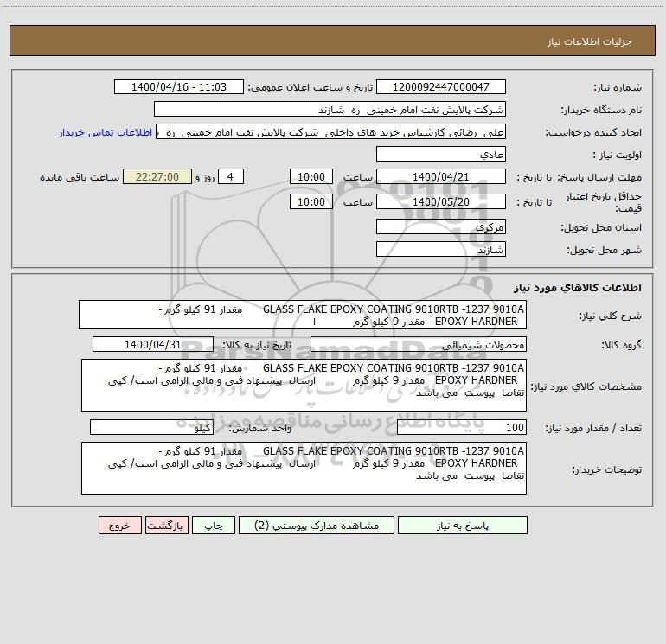Screen dimensions: 666x644
Task: Click the delivery province field 'مرکزی'
Action: [441, 226]
